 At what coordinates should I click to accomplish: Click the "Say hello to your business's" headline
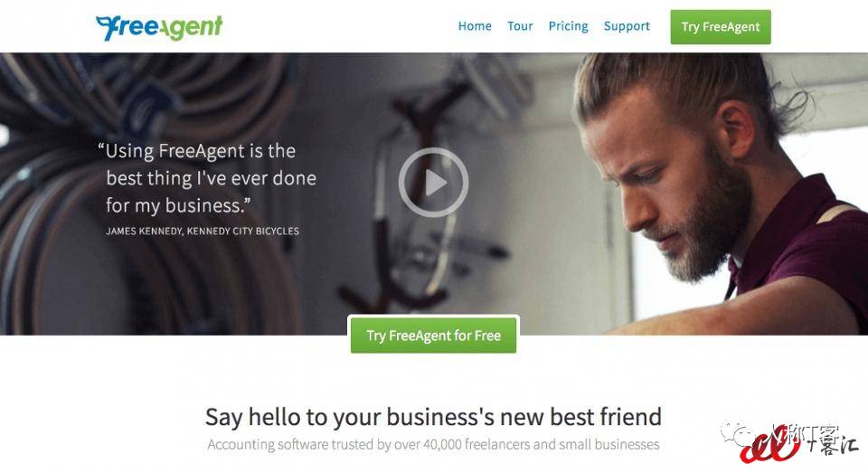point(433,417)
